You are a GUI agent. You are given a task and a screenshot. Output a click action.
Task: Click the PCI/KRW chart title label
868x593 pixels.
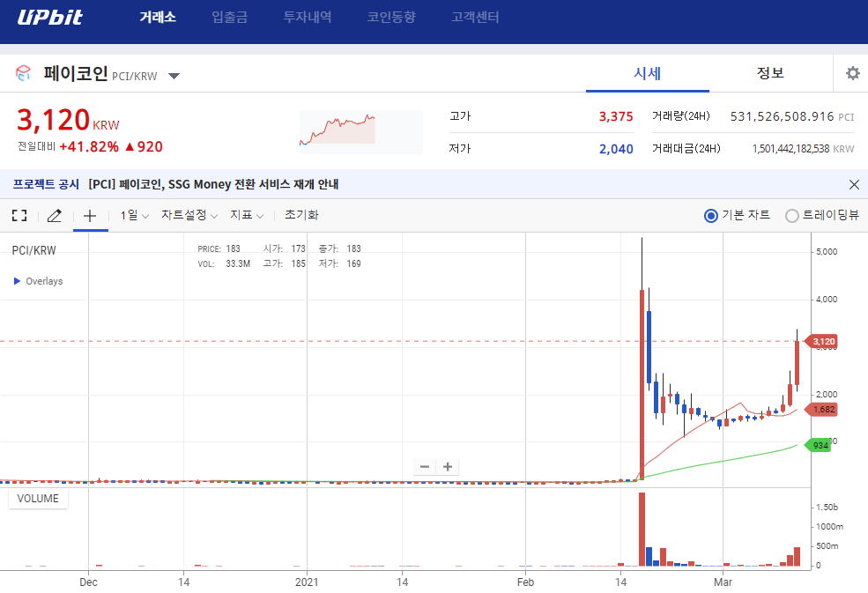[x=33, y=250]
